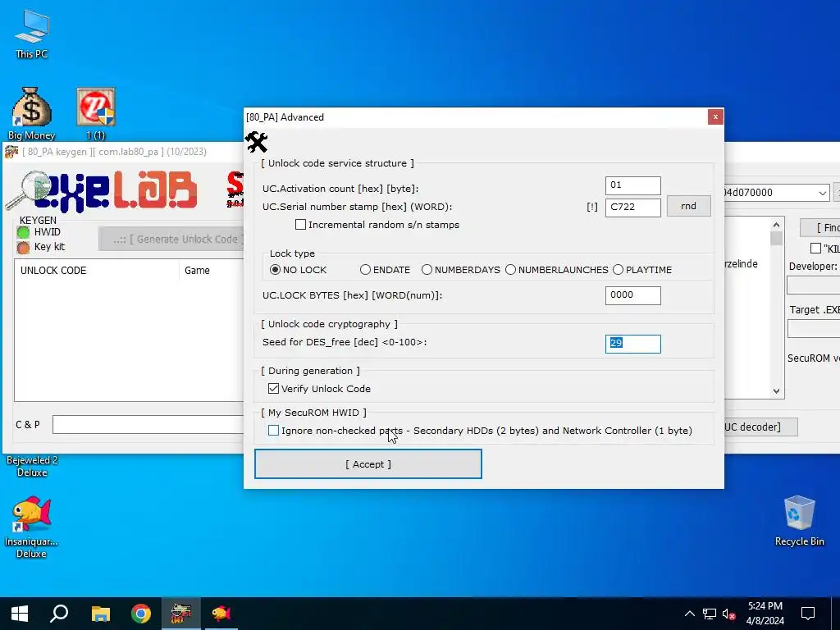The width and height of the screenshot is (840, 630).
Task: Select NUMBERDAYS lock type
Action: [x=427, y=269]
